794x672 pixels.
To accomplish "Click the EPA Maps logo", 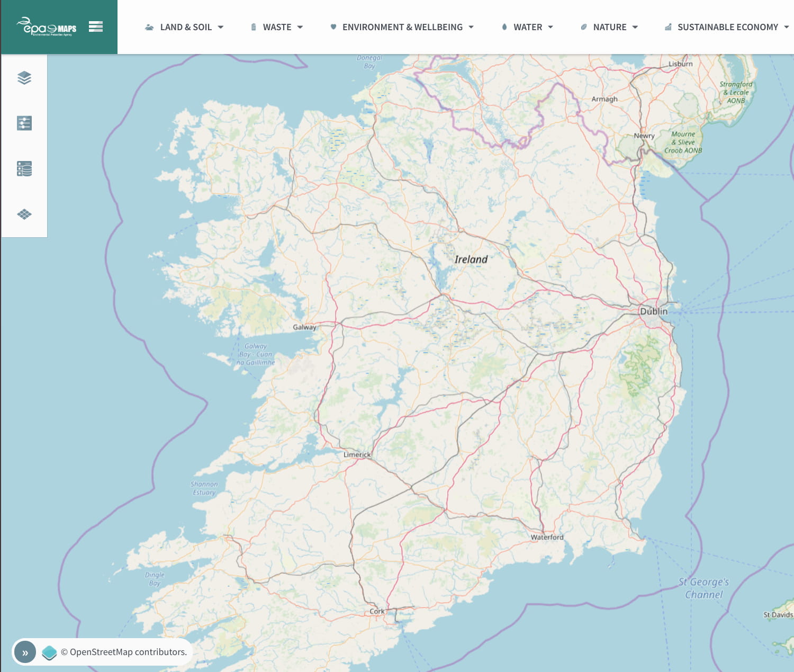I will click(x=47, y=27).
